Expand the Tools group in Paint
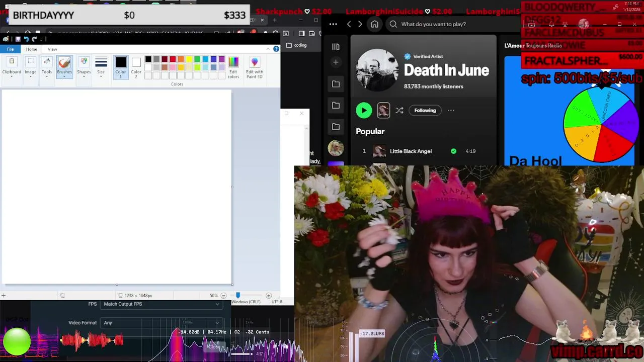The height and width of the screenshot is (362, 644). (47, 66)
